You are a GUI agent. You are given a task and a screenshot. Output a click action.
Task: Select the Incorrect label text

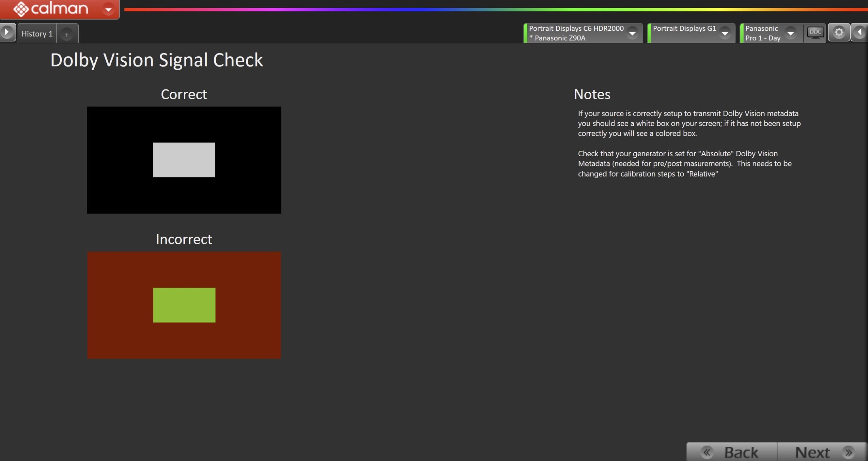(x=184, y=239)
